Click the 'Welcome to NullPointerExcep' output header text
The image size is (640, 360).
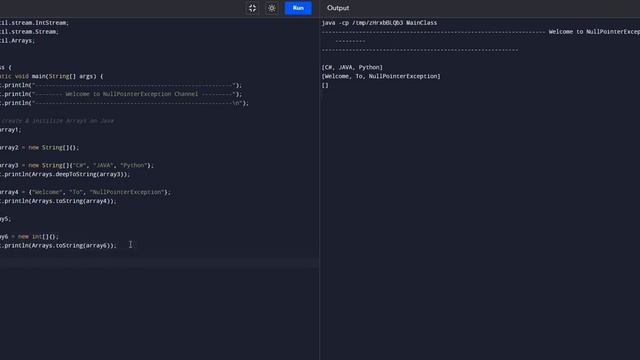(x=594, y=32)
